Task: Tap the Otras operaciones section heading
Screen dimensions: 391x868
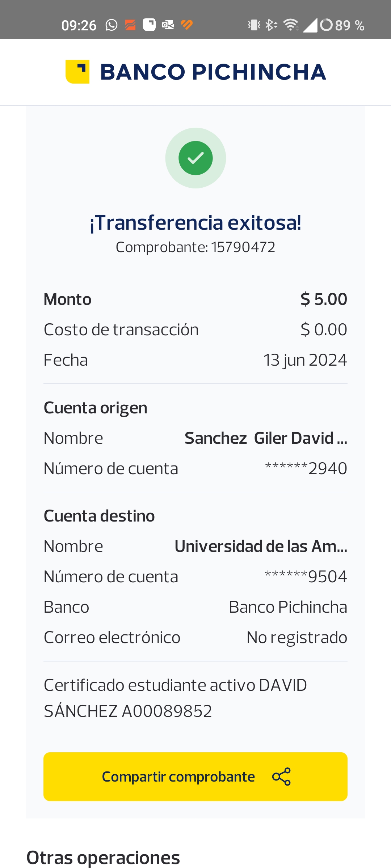Action: tap(103, 858)
